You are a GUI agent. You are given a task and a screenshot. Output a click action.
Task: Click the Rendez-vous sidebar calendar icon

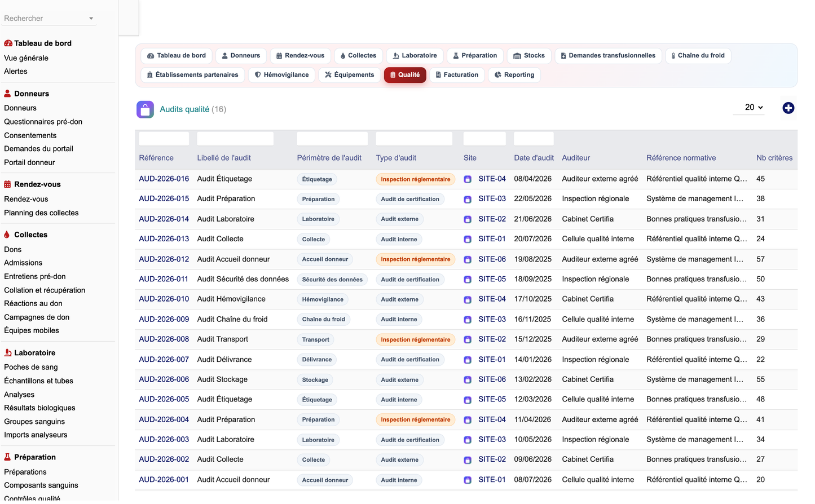click(x=7, y=184)
